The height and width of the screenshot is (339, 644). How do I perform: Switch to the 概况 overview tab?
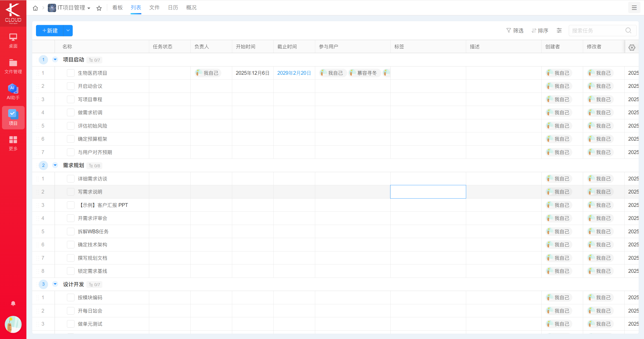point(191,8)
